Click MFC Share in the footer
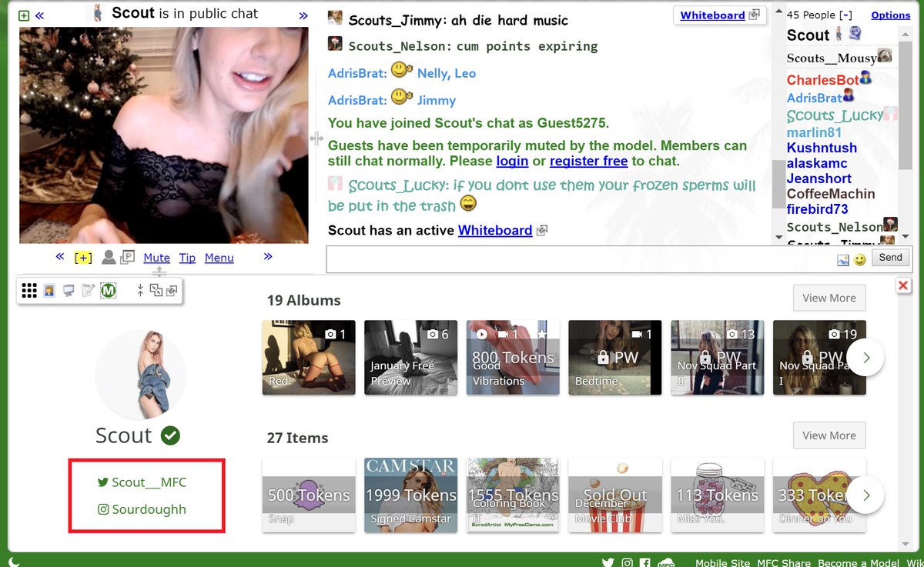 pos(784,562)
